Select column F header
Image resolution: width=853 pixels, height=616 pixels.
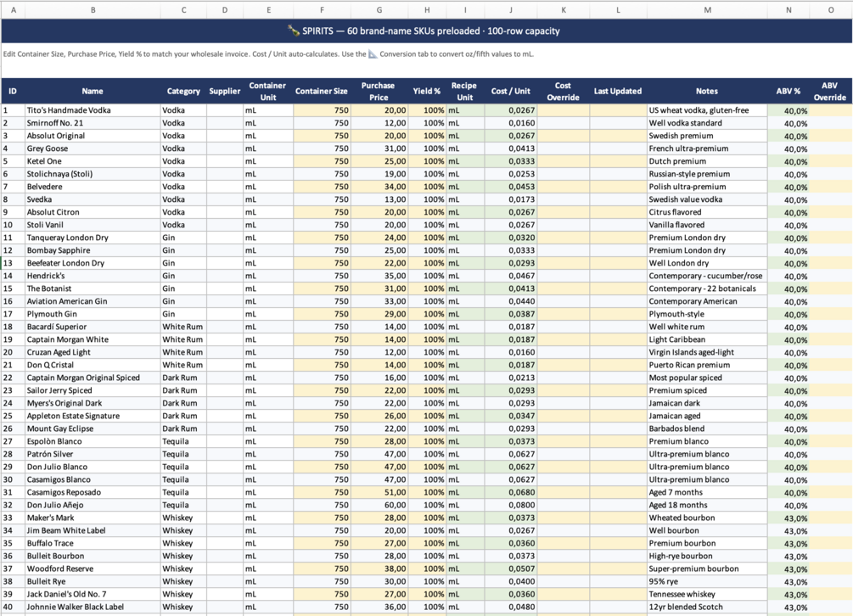pyautogui.click(x=322, y=10)
